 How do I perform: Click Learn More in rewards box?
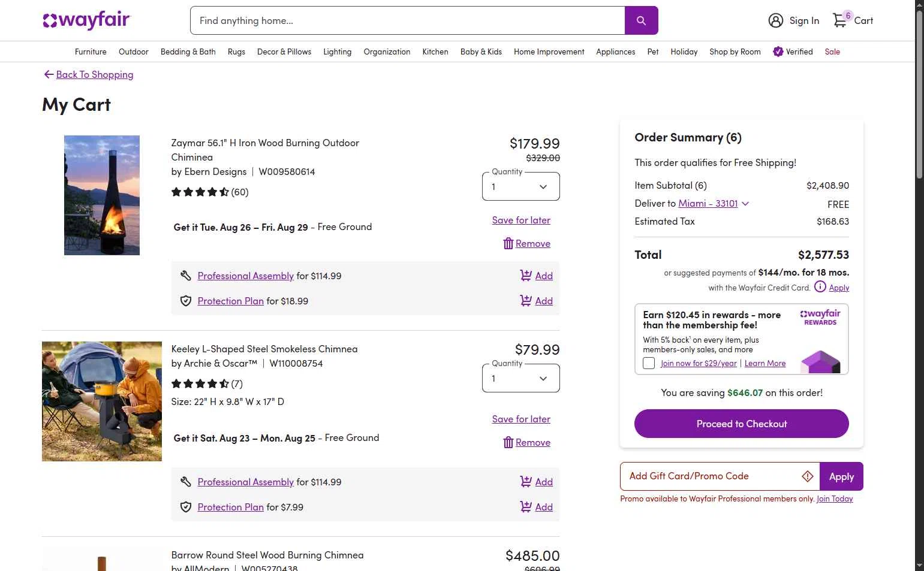765,363
